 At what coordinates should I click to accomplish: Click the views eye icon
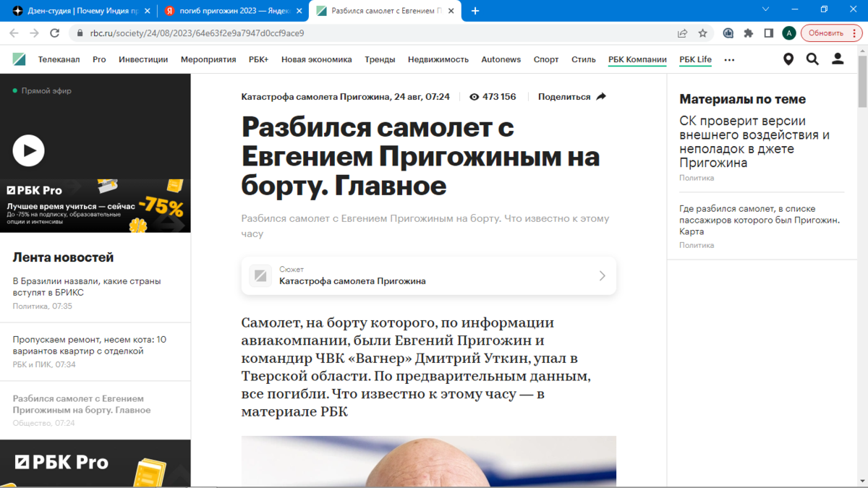475,97
